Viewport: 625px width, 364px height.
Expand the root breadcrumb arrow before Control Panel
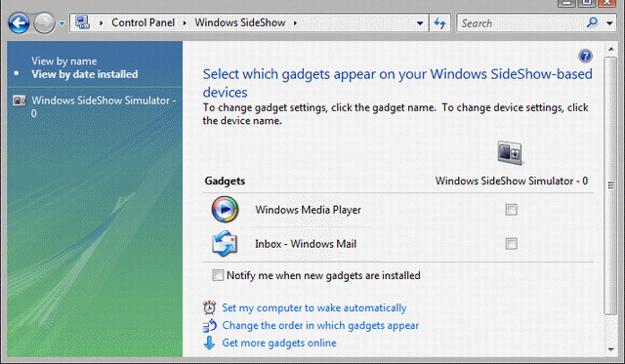click(x=102, y=23)
